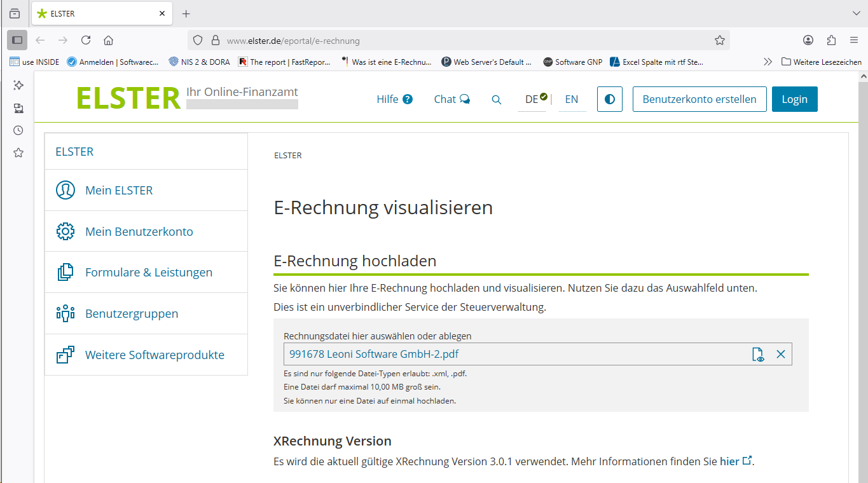Open 'Benutzergruppen' navigation item
Screen dimensions: 868x483
pyautogui.click(x=146, y=313)
